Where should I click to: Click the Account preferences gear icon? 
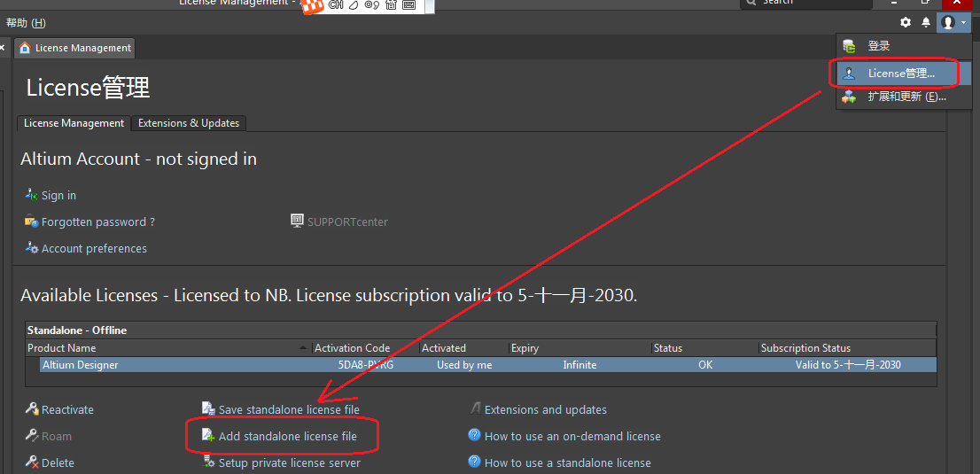point(31,247)
